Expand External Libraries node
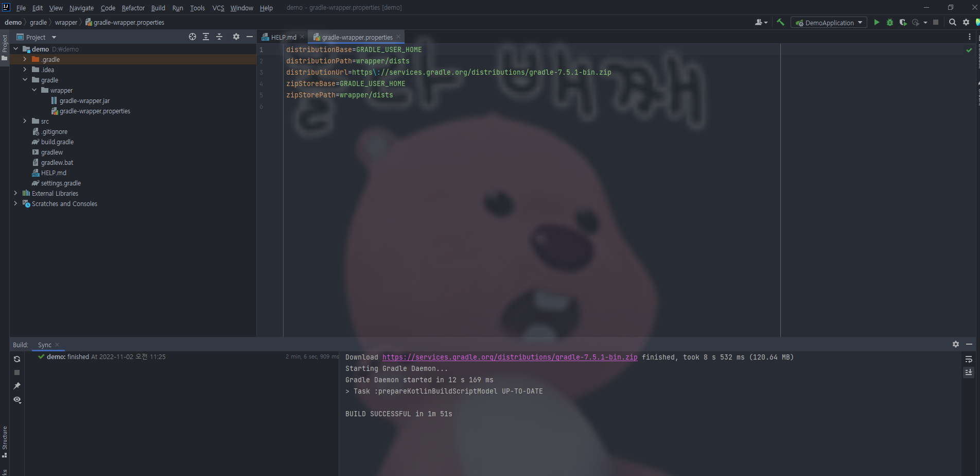This screenshot has height=476, width=980. pyautogui.click(x=15, y=193)
